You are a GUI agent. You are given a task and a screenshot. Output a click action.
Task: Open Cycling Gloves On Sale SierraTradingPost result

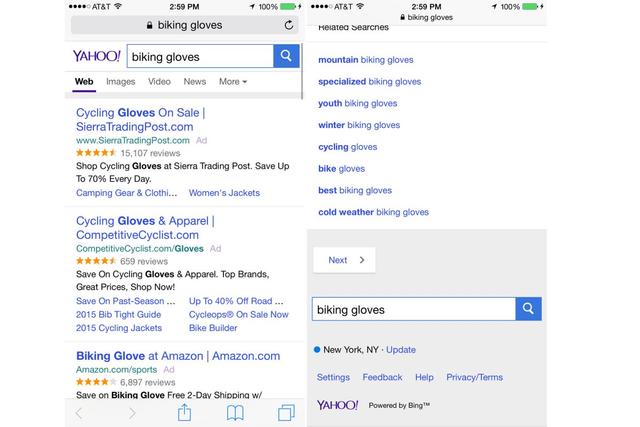[x=141, y=120]
